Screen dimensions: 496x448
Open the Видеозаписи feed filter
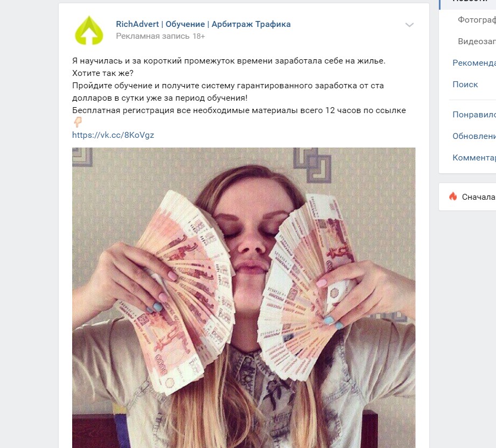477,41
